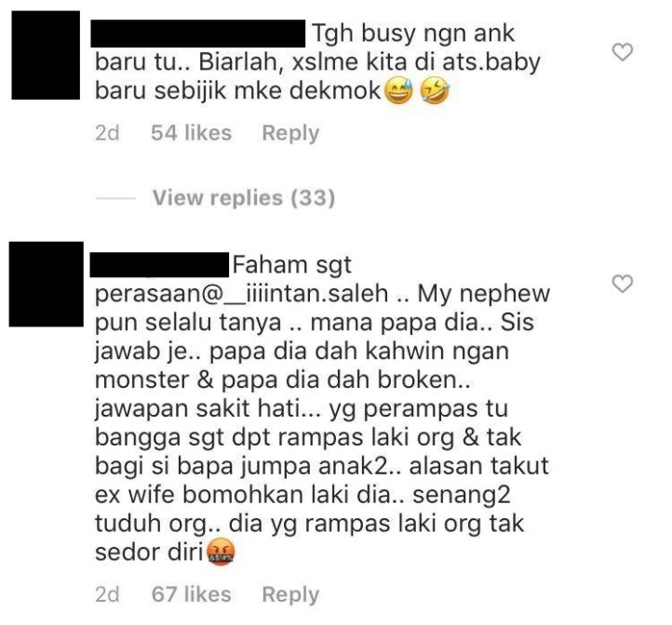Click the grinning sweat emoji after 'dekmok'
Viewport: 672px width, 625px height.
[399, 92]
